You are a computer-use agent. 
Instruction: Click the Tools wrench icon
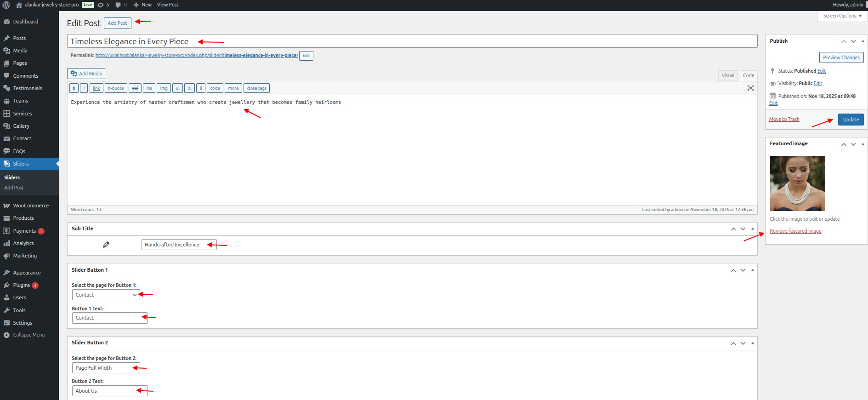click(x=6, y=310)
